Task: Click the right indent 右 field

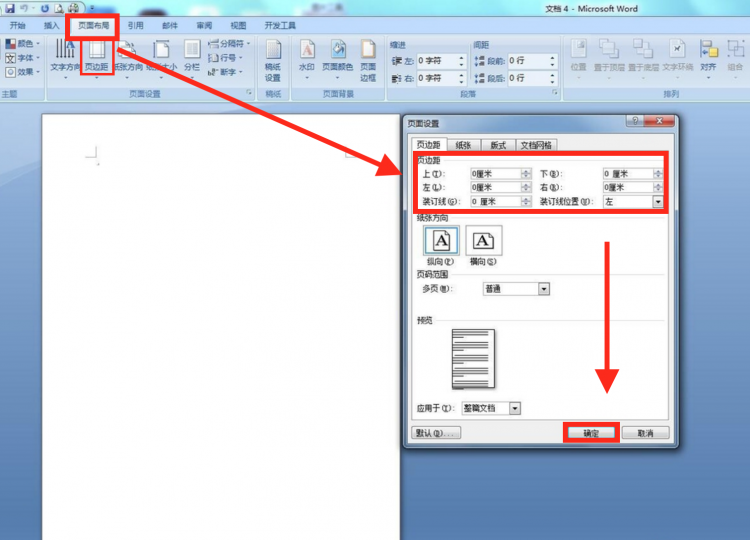Action: [x=441, y=78]
